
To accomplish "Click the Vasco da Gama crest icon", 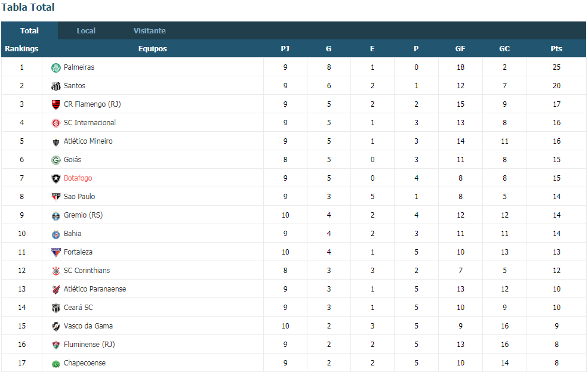I will (x=56, y=326).
